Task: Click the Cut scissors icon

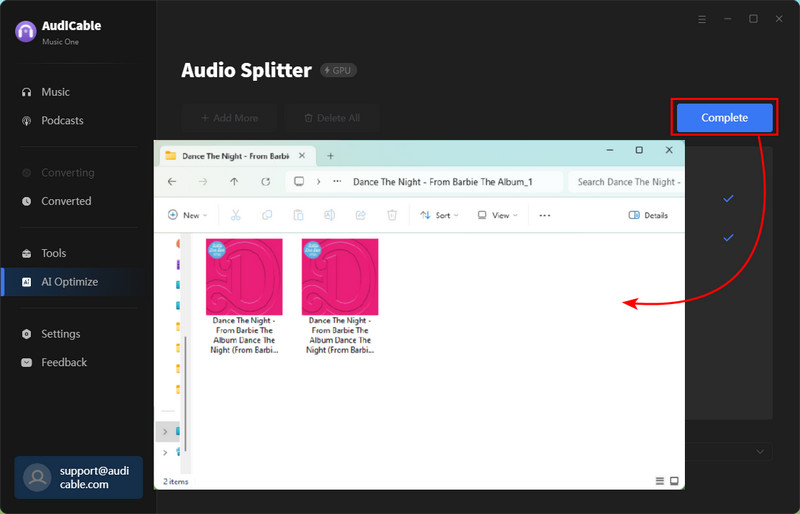Action: point(235,215)
